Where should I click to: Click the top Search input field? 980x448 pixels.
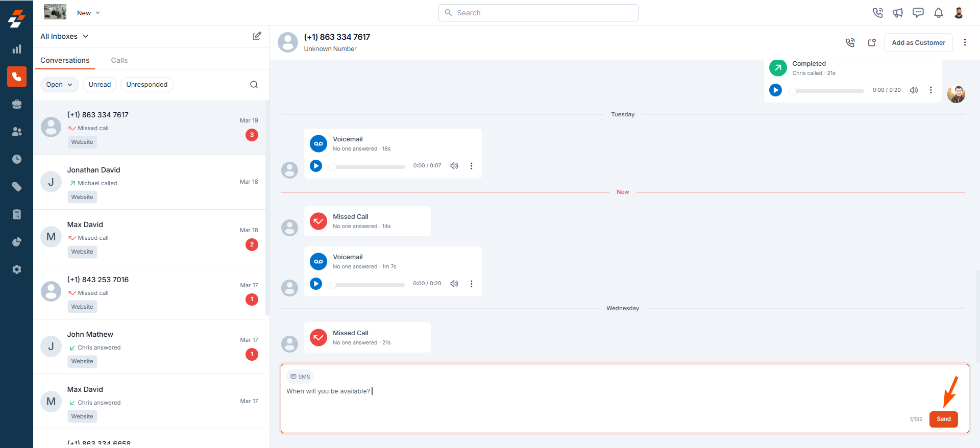click(538, 13)
